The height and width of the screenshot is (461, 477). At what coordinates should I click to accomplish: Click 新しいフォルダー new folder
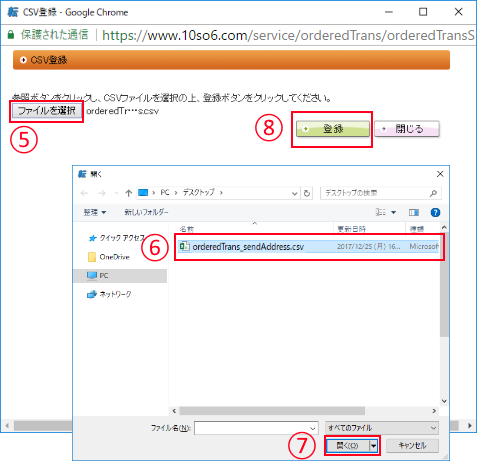point(146,212)
